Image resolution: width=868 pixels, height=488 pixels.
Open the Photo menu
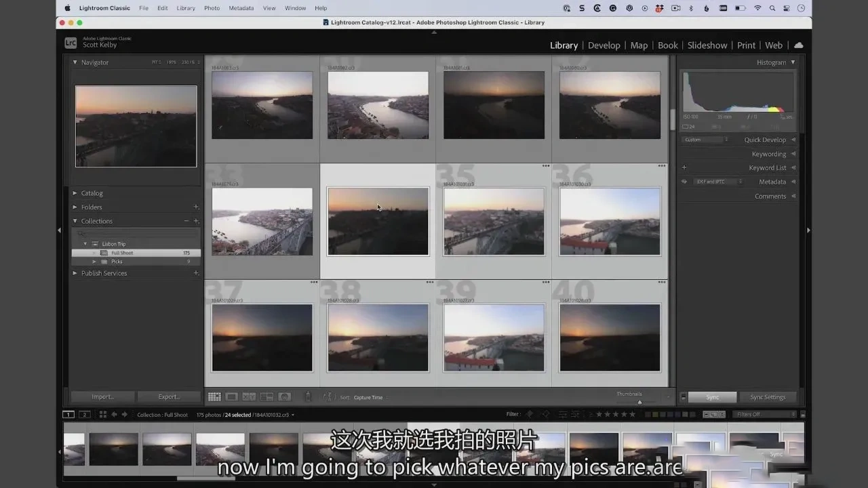point(212,8)
